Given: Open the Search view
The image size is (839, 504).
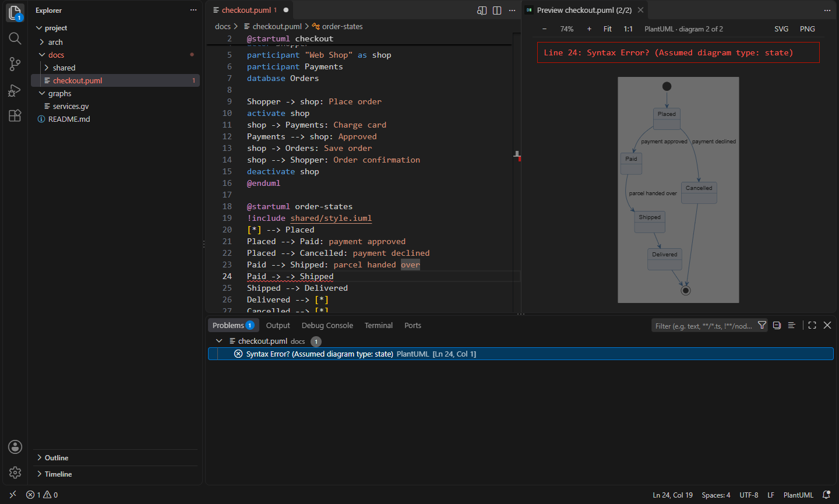Looking at the screenshot, I should pyautogui.click(x=15, y=38).
